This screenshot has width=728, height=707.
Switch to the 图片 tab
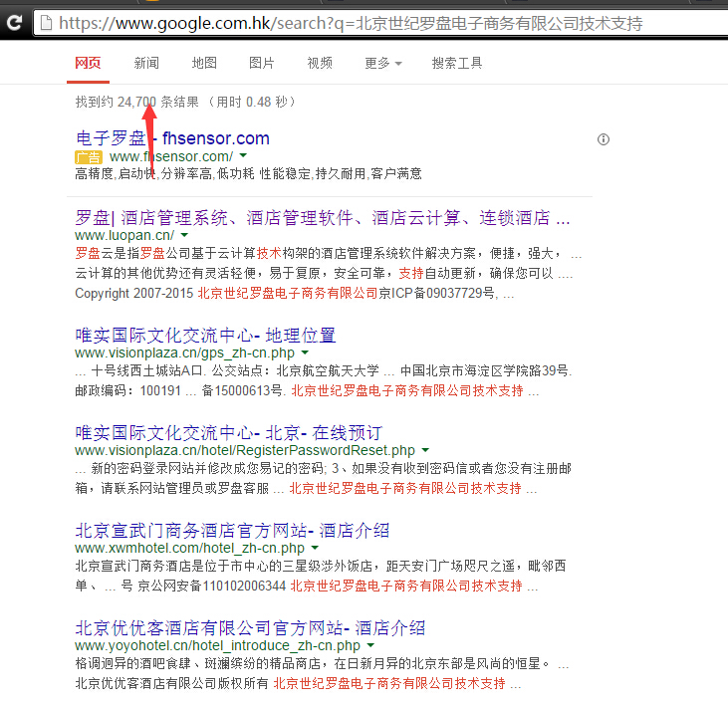point(262,63)
